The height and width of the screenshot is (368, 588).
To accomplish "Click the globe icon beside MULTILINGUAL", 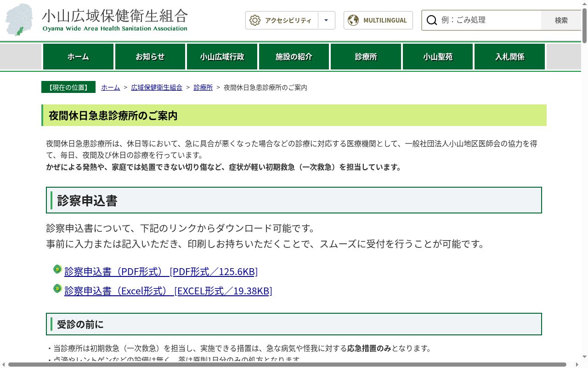I will click(353, 20).
